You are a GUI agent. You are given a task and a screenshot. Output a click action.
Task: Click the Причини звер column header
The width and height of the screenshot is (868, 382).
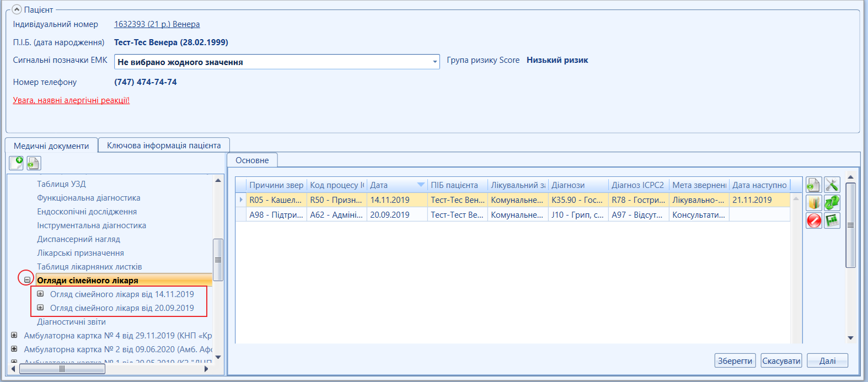coord(276,185)
